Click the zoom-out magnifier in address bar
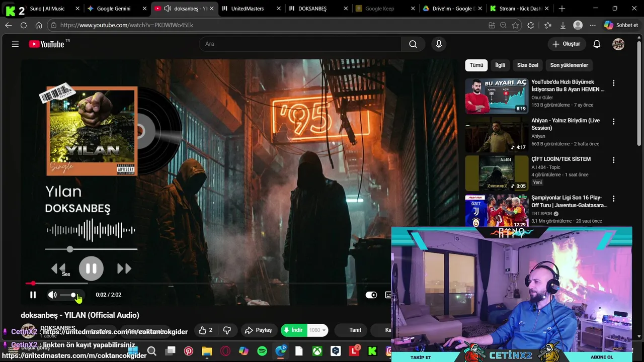Viewport: 644px width, 362px height. (503, 25)
